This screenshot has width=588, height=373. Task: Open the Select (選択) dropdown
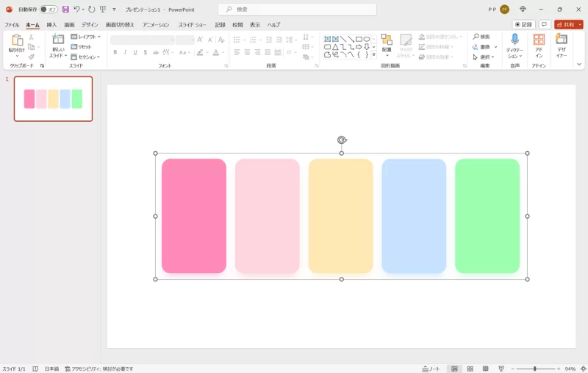484,57
